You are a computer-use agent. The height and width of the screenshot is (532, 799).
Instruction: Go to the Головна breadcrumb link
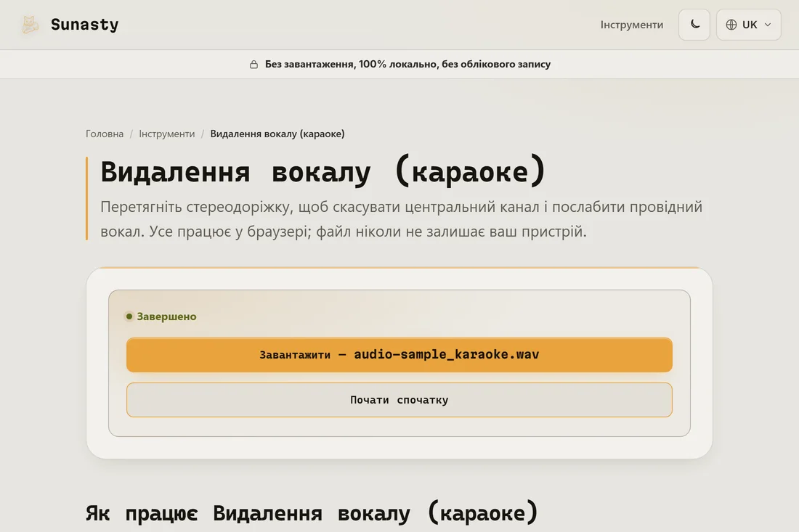(105, 134)
